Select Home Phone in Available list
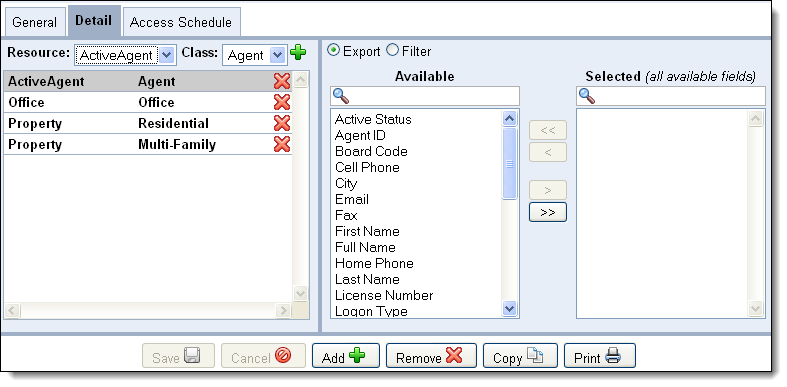 (x=374, y=264)
